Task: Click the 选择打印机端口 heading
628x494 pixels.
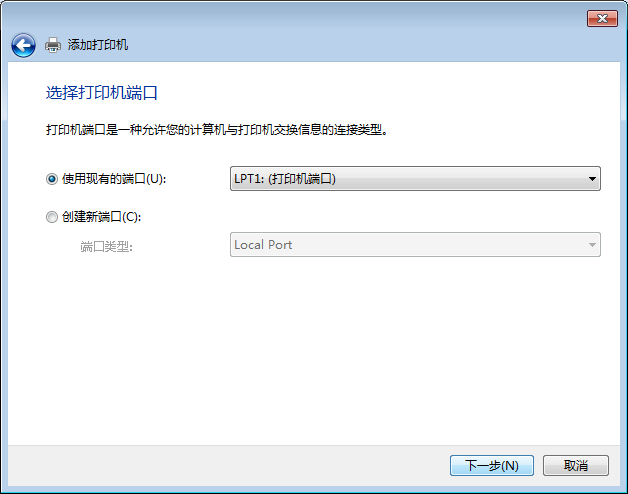Action: [102, 93]
